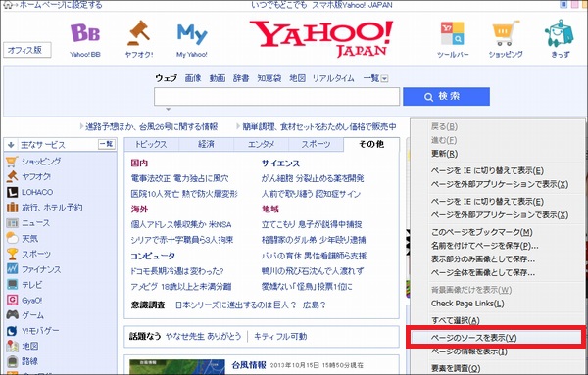588x375 pixels.
Task: Click the 一覧 button in 主なサービス header
Action: coord(107,144)
